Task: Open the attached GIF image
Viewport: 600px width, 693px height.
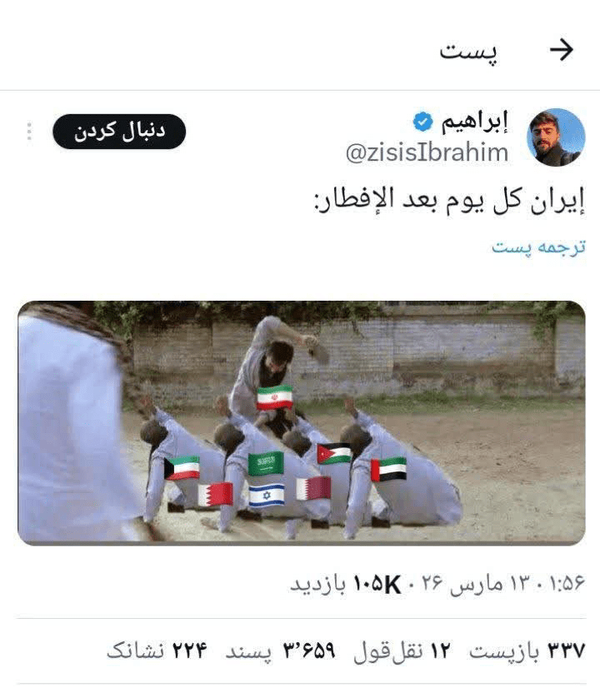Action: click(x=301, y=423)
